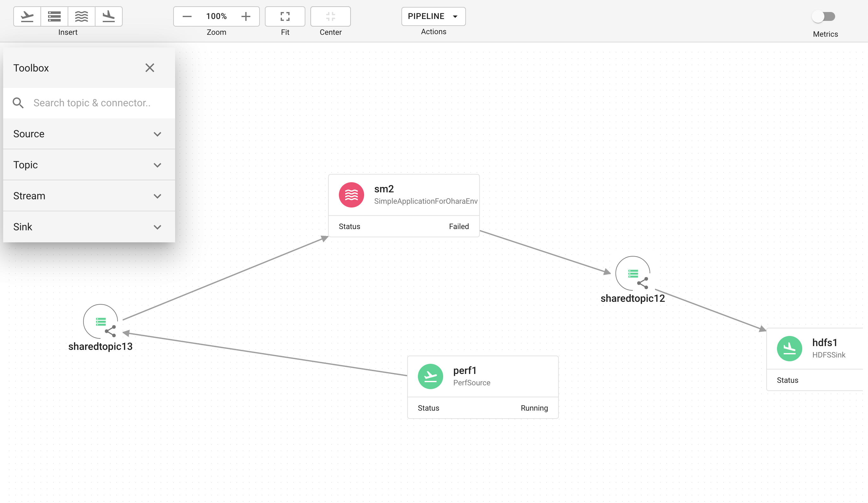Open the PIPELINE actions dropdown
This screenshot has height=503, width=868.
[433, 16]
